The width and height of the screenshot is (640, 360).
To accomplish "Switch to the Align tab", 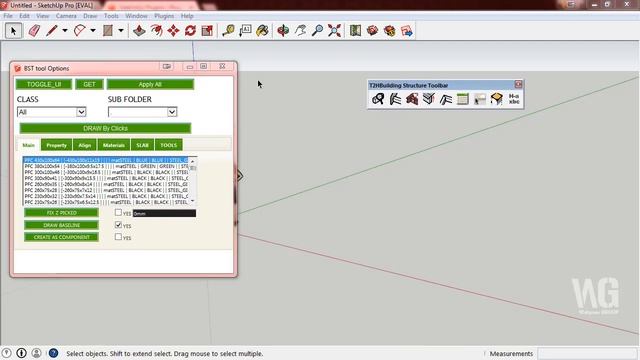I will (x=84, y=145).
